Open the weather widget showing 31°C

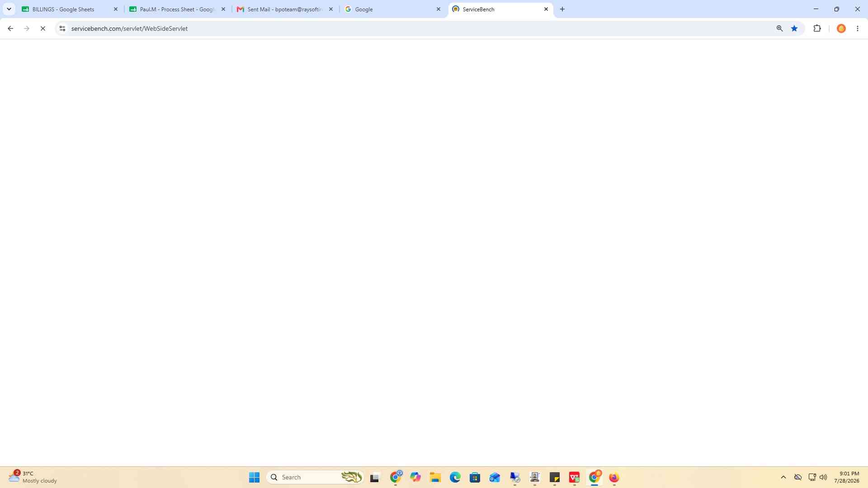tap(33, 477)
